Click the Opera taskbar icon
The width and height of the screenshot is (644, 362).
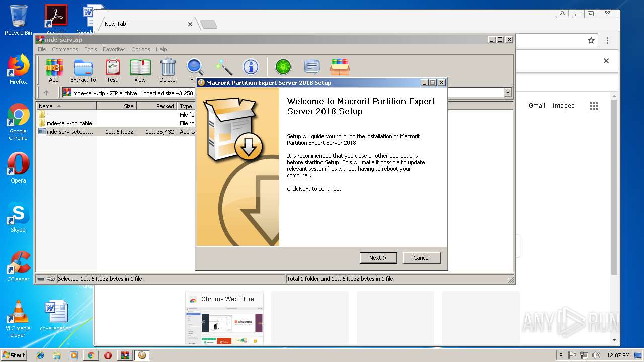[x=108, y=355]
